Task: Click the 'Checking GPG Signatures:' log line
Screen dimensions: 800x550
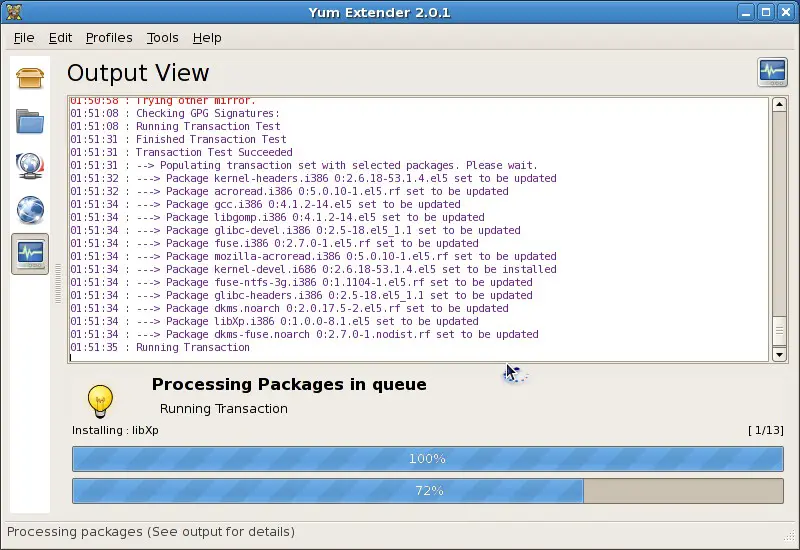Action: pyautogui.click(x=175, y=113)
